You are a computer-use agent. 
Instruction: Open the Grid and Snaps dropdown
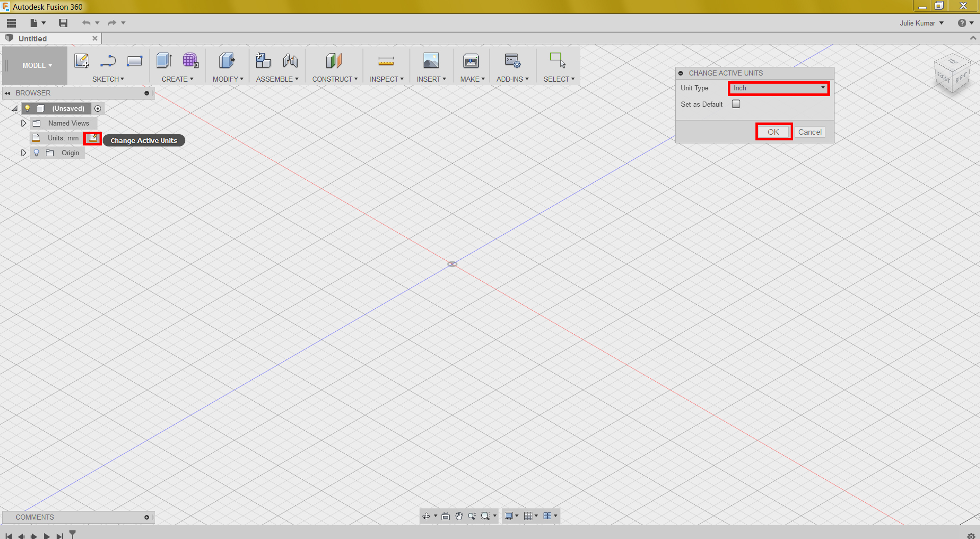point(531,516)
